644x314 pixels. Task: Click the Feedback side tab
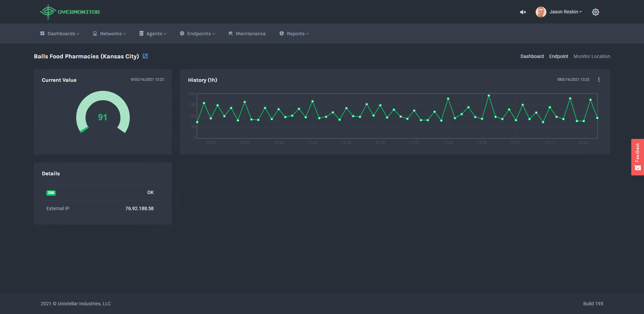click(637, 157)
